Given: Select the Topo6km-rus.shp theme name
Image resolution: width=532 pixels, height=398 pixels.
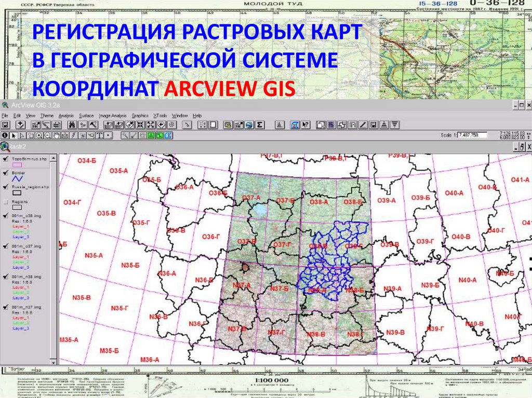Looking at the screenshot, I should (29, 159).
